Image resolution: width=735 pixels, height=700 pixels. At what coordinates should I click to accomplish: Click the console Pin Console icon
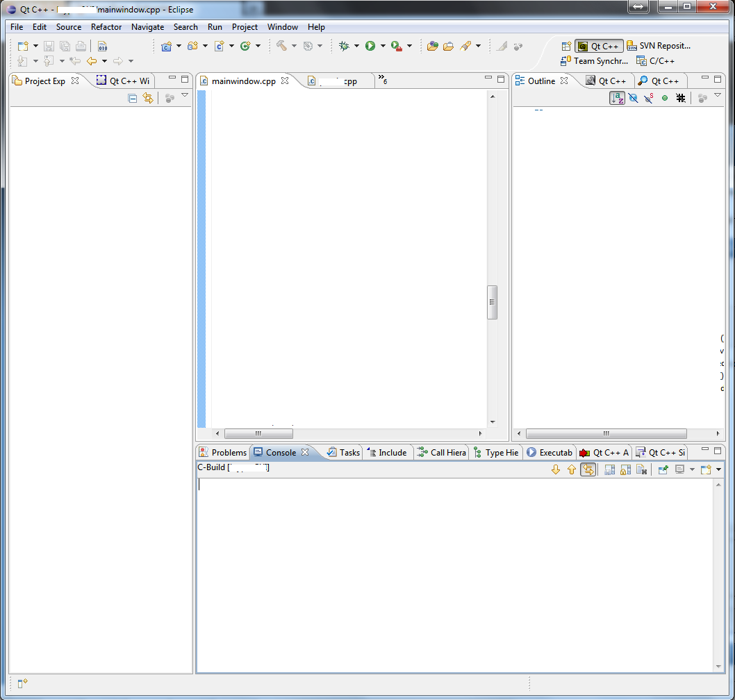(663, 469)
